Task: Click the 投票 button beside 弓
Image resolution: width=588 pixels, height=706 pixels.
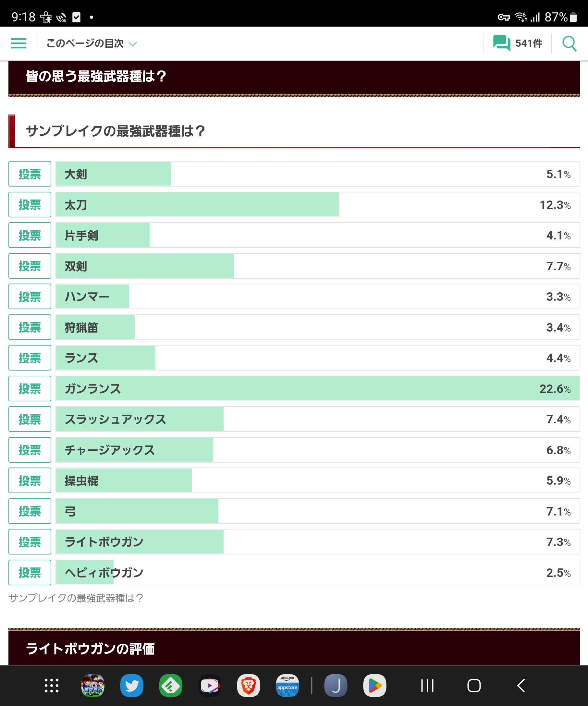Action: pyautogui.click(x=30, y=511)
